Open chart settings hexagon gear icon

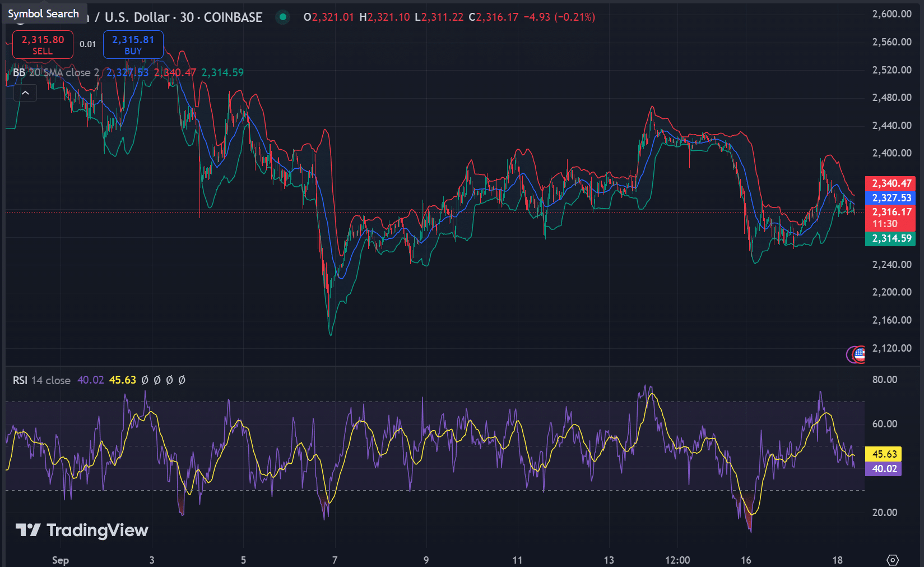pos(893,560)
